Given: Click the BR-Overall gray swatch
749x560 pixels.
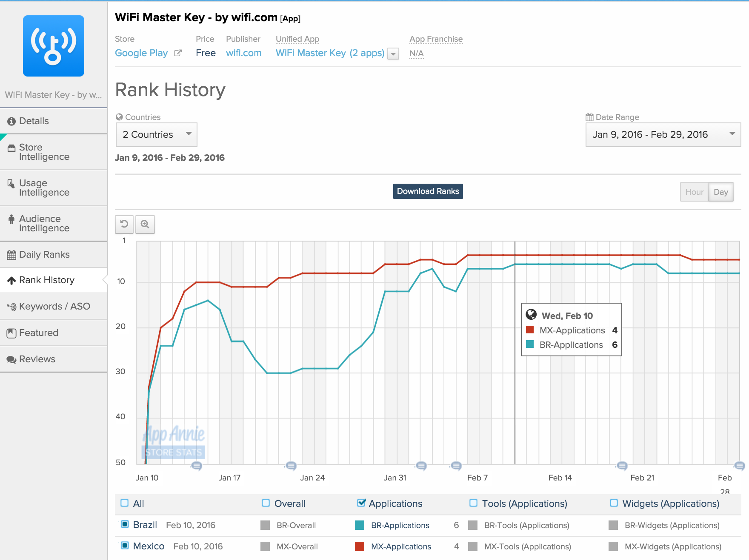Looking at the screenshot, I should [265, 525].
